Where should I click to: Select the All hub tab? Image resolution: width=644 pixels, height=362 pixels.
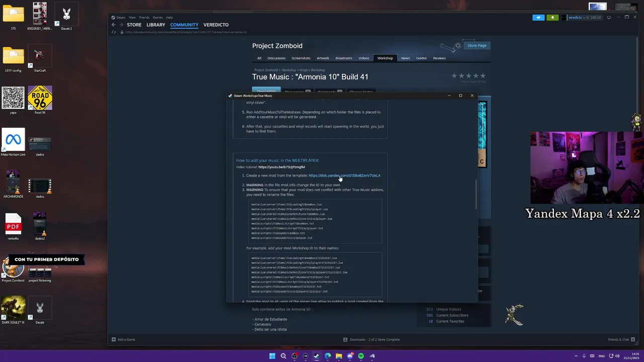(x=259, y=58)
